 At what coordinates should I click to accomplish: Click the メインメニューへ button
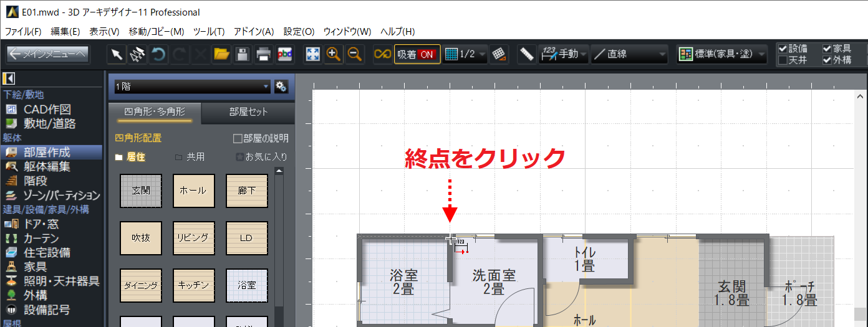pyautogui.click(x=48, y=54)
